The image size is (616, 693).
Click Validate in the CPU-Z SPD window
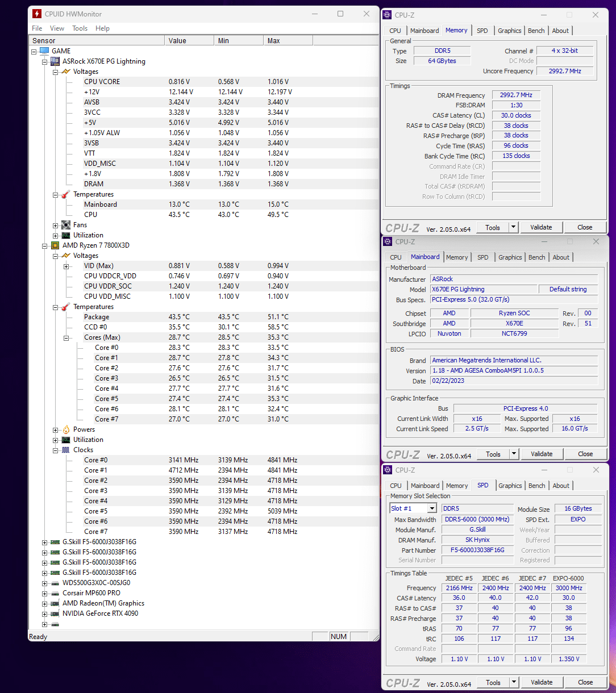(x=542, y=682)
